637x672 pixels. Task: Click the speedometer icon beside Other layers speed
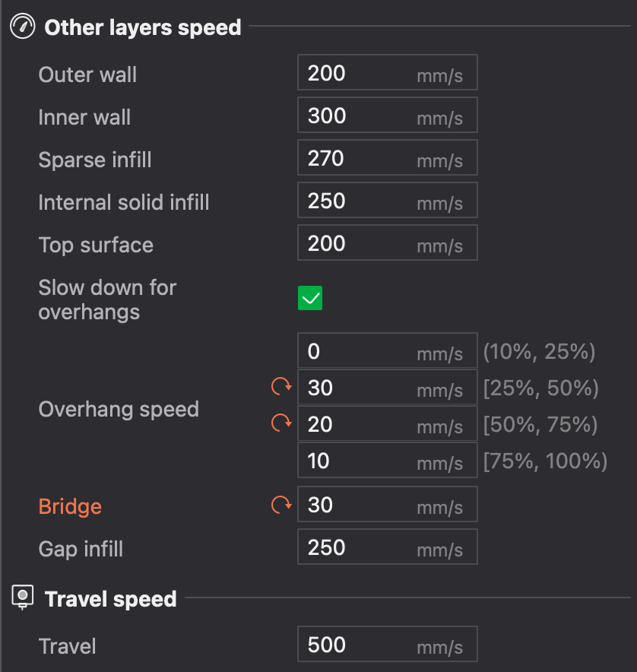coord(21,26)
